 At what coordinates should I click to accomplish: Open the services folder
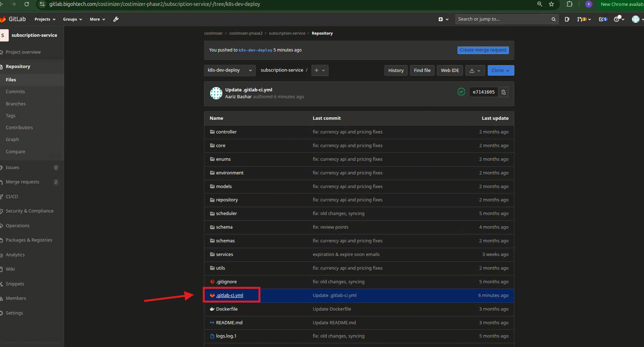(224, 255)
